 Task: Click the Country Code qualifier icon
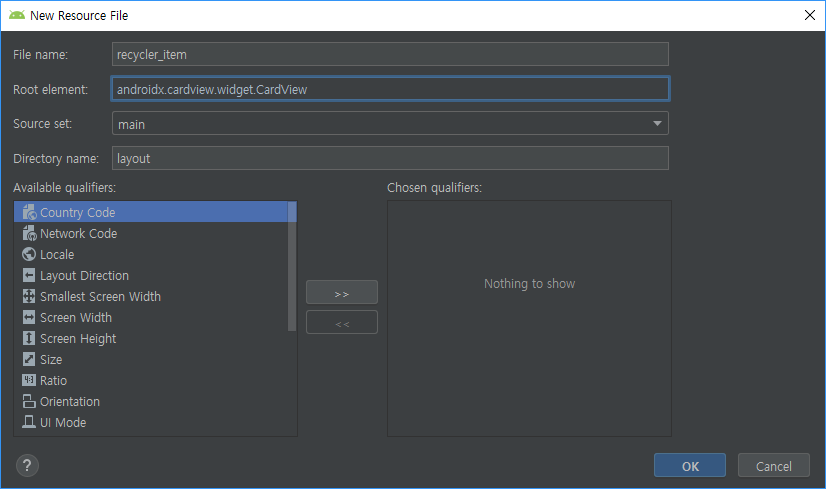point(29,212)
